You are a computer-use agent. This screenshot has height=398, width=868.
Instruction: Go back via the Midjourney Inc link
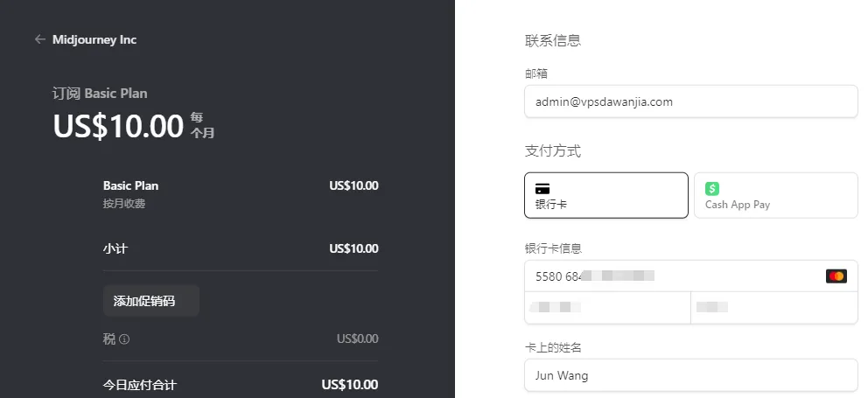[x=94, y=39]
